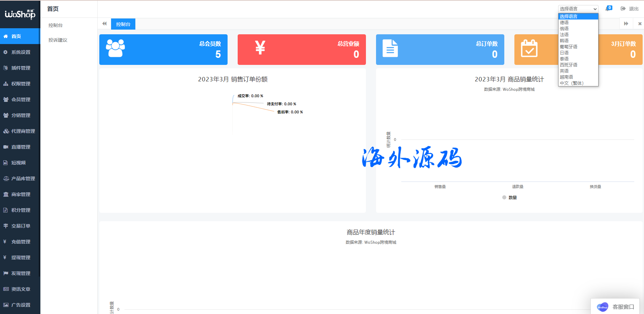
Task: Click the total orders document icon
Action: point(390,48)
